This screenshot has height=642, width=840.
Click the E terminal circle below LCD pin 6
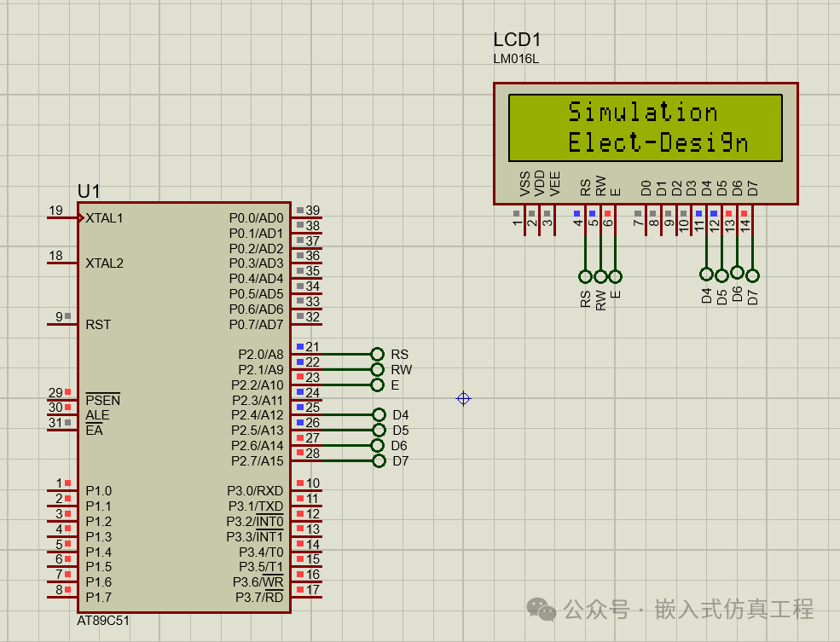pyautogui.click(x=615, y=276)
